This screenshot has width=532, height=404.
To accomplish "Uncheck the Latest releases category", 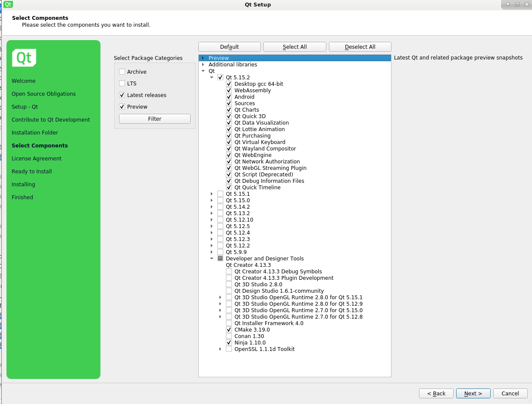I will point(122,95).
